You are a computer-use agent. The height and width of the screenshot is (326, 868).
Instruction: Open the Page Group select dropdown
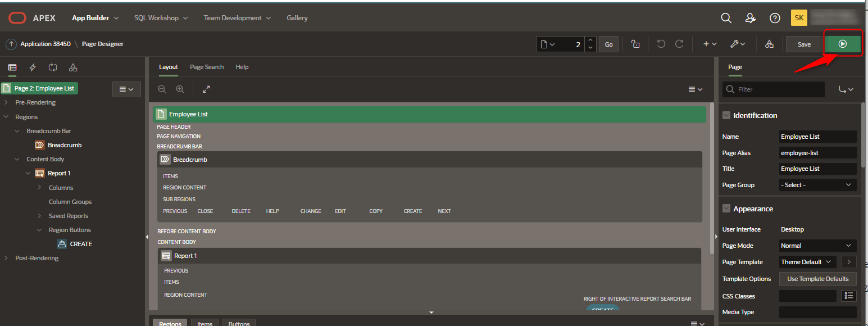[817, 185]
